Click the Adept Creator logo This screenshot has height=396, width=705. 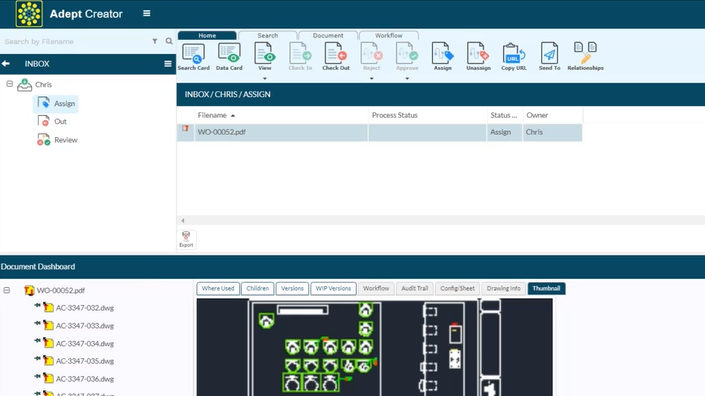coord(29,13)
